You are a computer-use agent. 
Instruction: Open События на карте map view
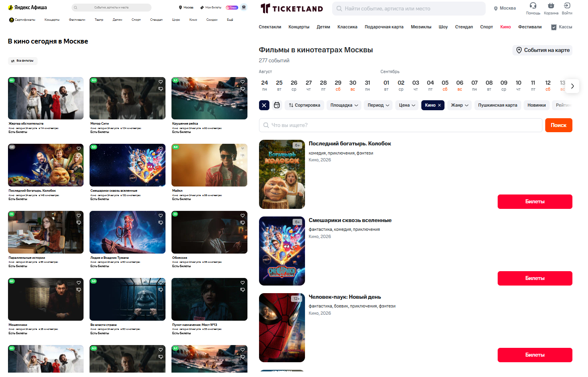pyautogui.click(x=542, y=50)
